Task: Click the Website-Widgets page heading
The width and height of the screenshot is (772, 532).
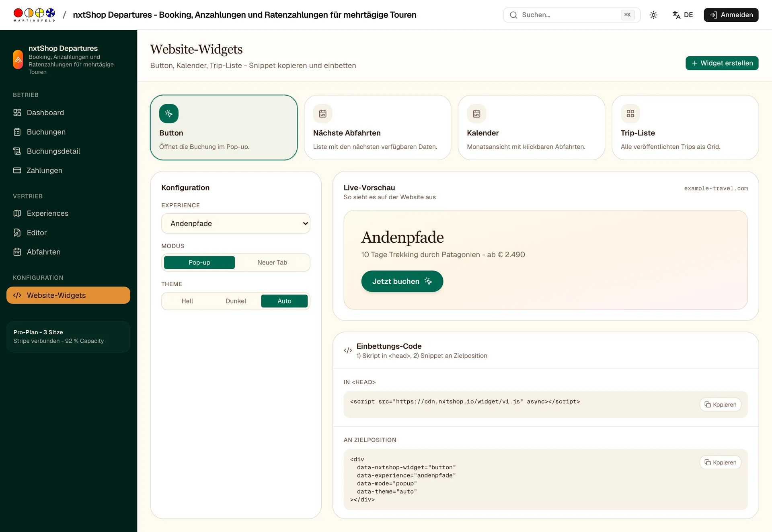Action: tap(196, 49)
